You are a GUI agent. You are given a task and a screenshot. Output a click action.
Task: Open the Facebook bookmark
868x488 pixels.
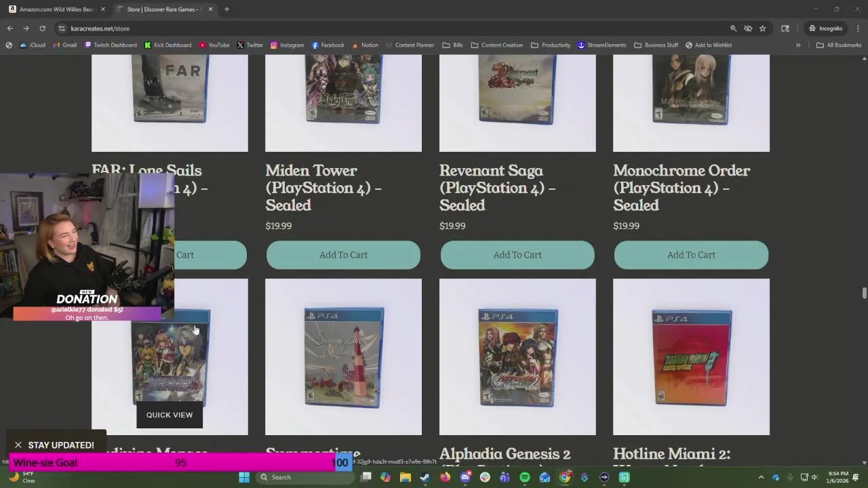[x=328, y=45]
